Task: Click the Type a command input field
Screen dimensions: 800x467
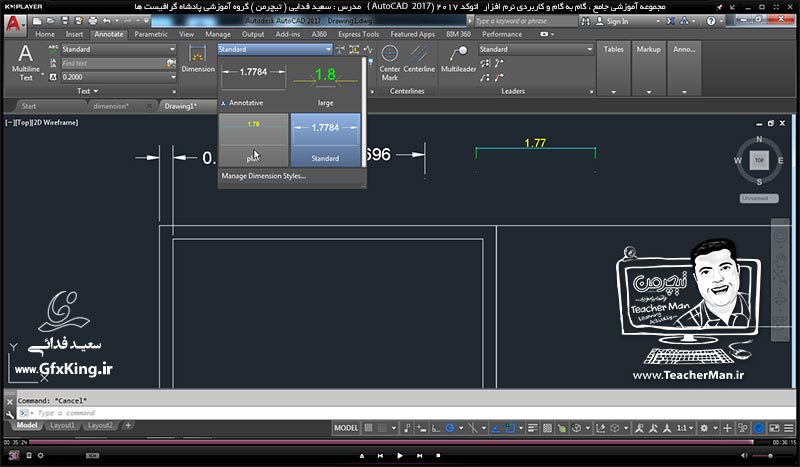Action: click(x=405, y=413)
